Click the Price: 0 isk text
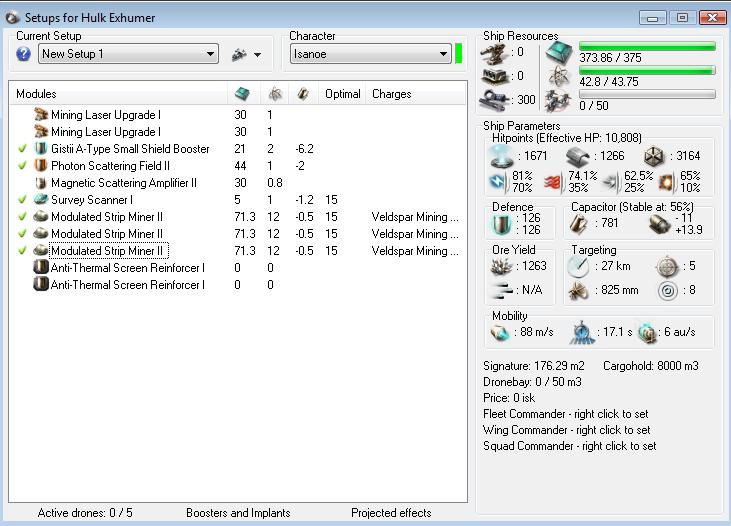Image resolution: width=731 pixels, height=526 pixels. tap(509, 398)
